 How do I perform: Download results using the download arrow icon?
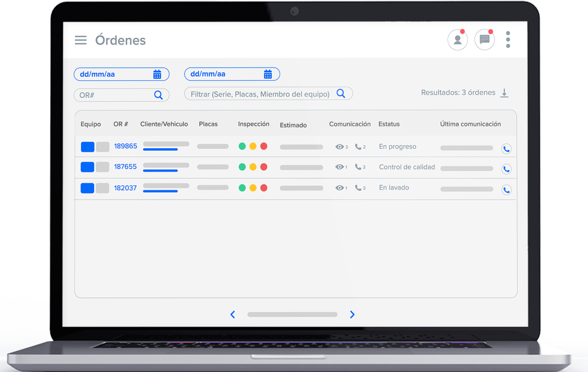tap(505, 93)
